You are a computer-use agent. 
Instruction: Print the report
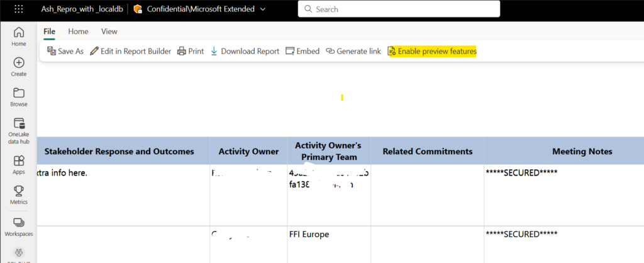pos(191,51)
